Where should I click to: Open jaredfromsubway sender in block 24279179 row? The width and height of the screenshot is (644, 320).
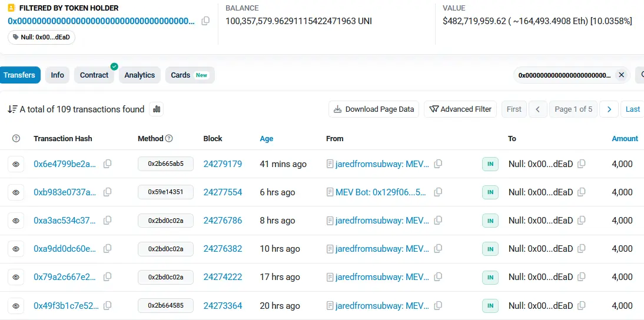point(383,164)
